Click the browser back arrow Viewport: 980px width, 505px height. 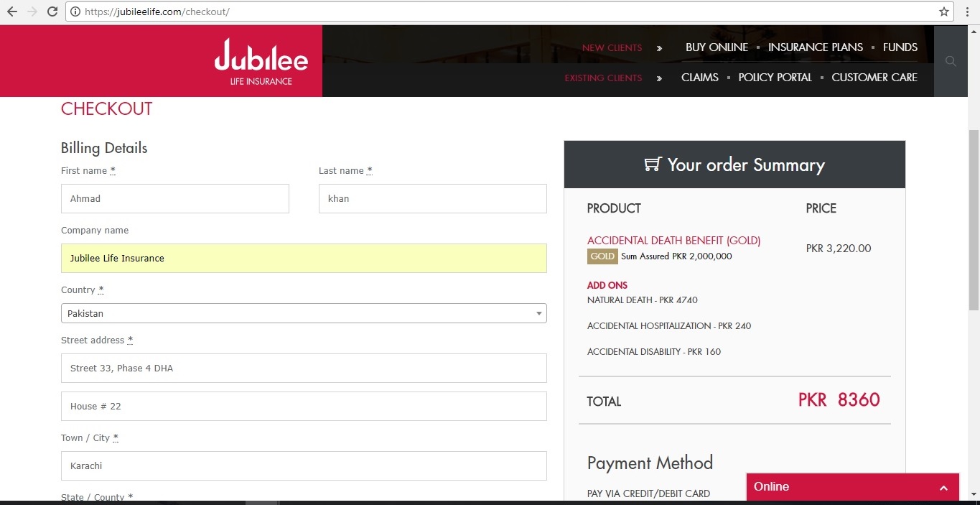click(x=12, y=11)
